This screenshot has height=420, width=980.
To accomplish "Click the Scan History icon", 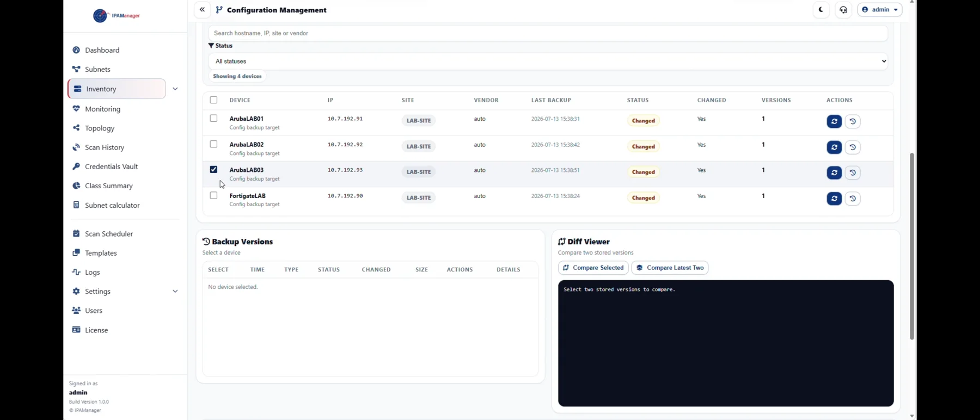I will pos(76,147).
